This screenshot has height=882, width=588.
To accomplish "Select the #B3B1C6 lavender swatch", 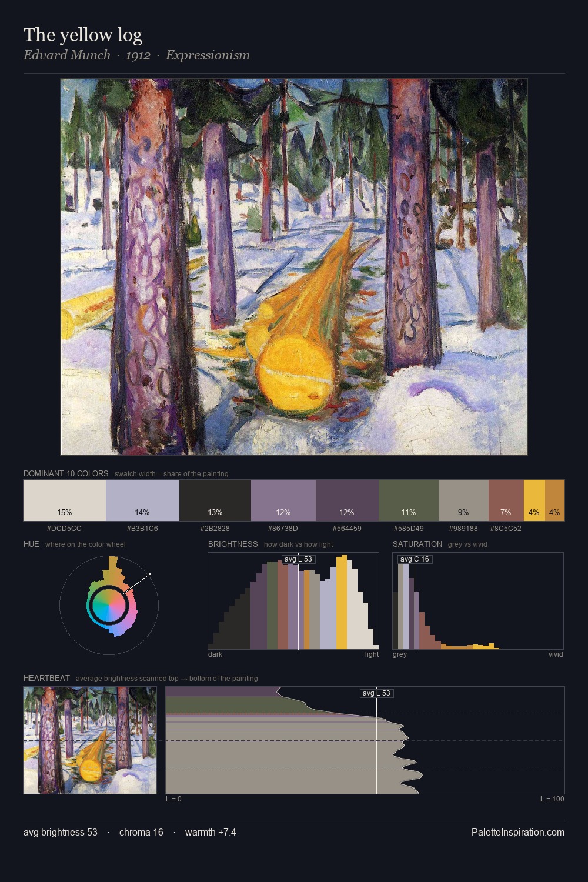I will [x=142, y=500].
